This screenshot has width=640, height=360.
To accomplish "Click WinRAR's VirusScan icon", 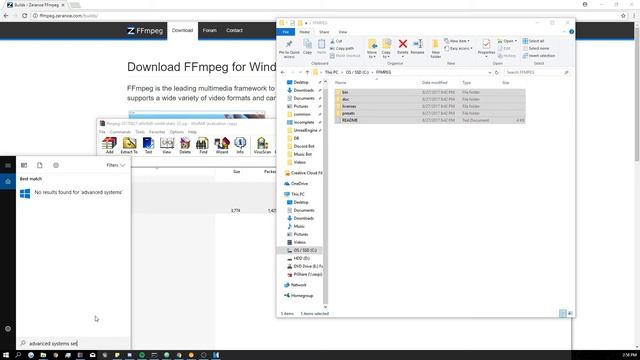I will (262, 145).
